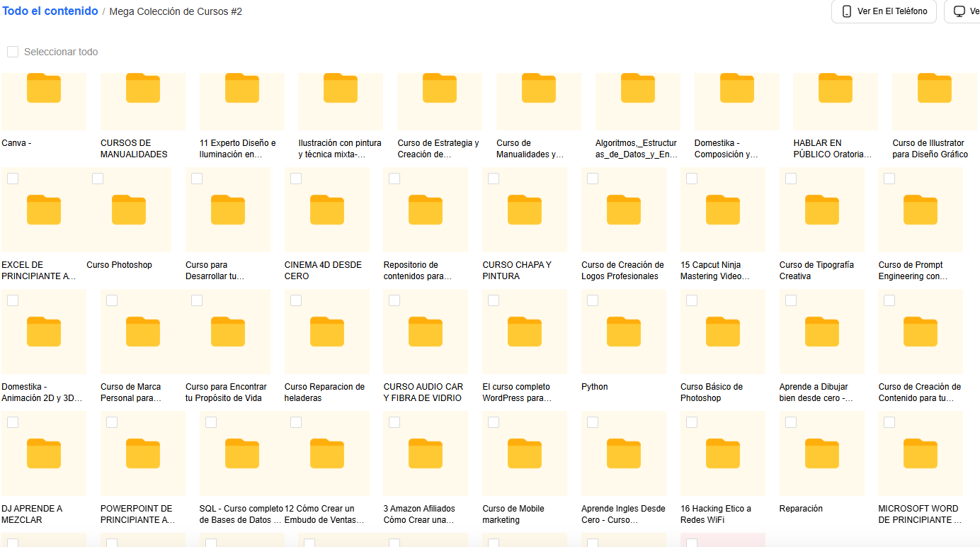Tick the checkbox on 'Repositorio de contenidos para…' folder
980x547 pixels.
[394, 179]
